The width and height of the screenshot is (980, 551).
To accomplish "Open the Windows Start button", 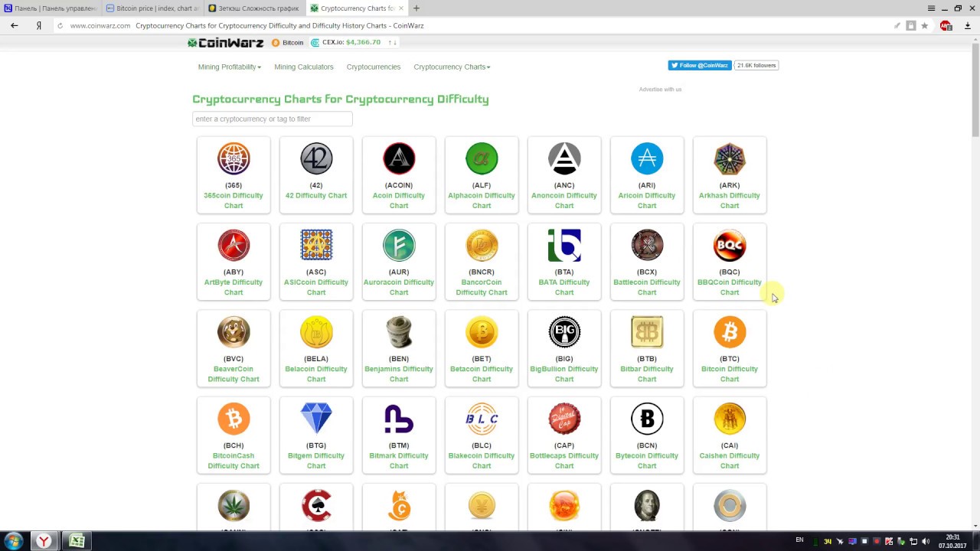I will (x=13, y=541).
